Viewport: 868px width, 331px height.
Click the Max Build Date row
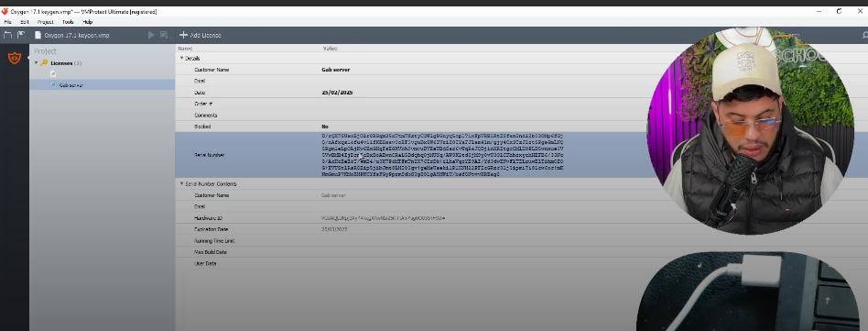411,252
